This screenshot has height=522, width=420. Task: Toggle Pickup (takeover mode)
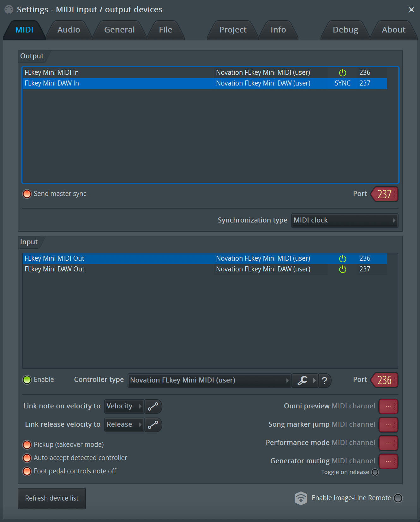(x=27, y=445)
